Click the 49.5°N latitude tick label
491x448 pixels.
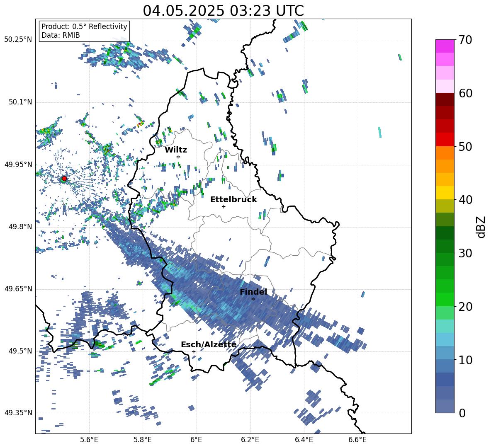(20, 351)
